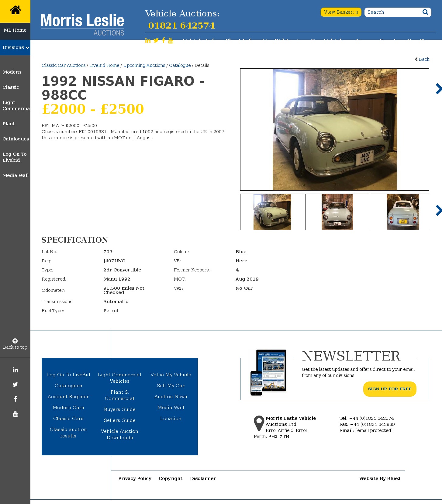Advance thumbnail strip with the right arrow
Image resolution: width=442 pixels, height=504 pixels.
439,210
